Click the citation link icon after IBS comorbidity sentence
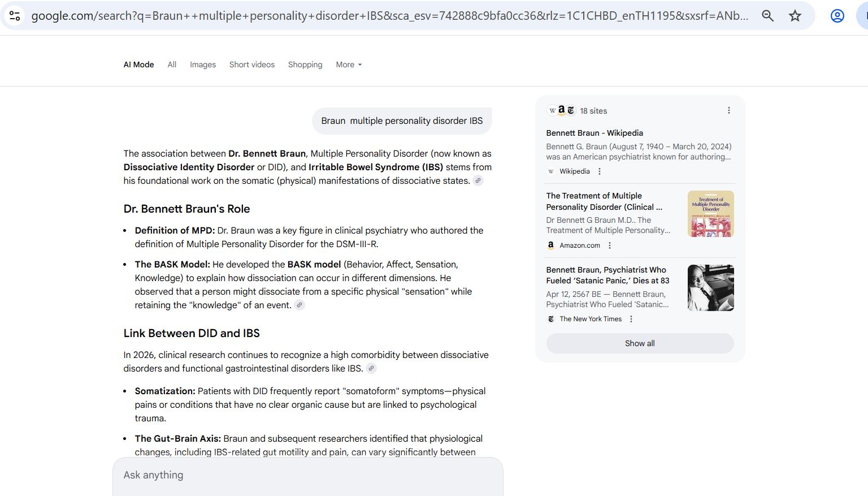868x496 pixels. (371, 369)
